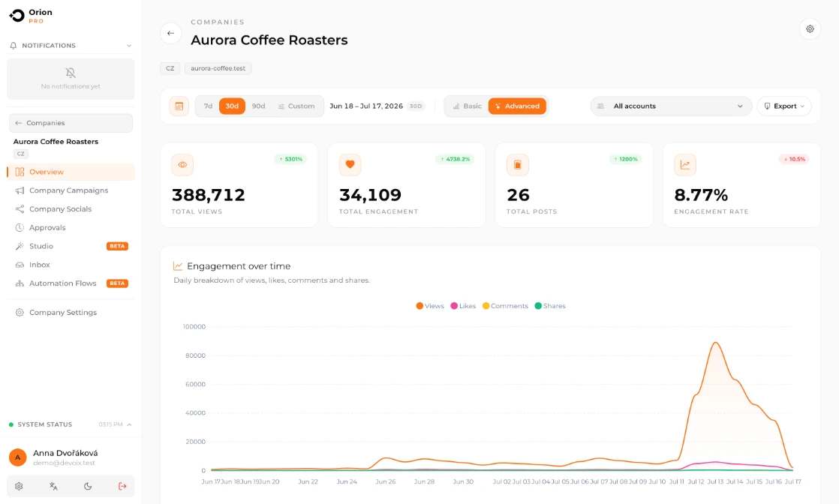Open Automation Flows page
Viewport: 839px width, 504px height.
point(71,283)
